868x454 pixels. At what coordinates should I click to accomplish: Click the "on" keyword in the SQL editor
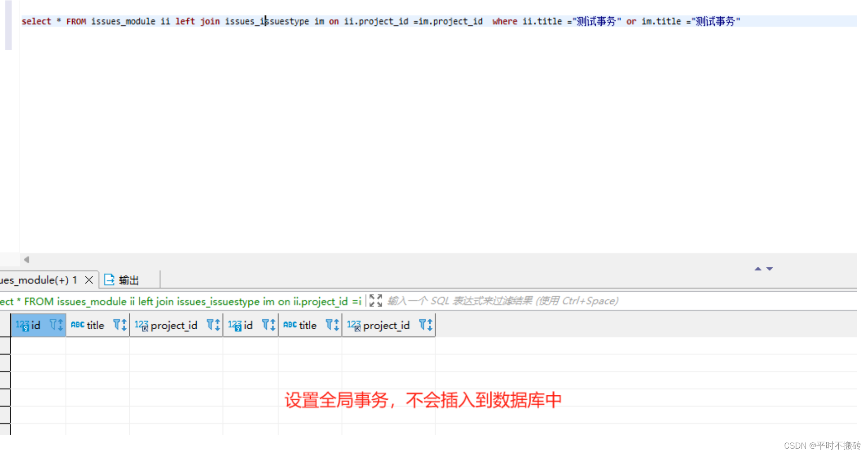pos(334,21)
